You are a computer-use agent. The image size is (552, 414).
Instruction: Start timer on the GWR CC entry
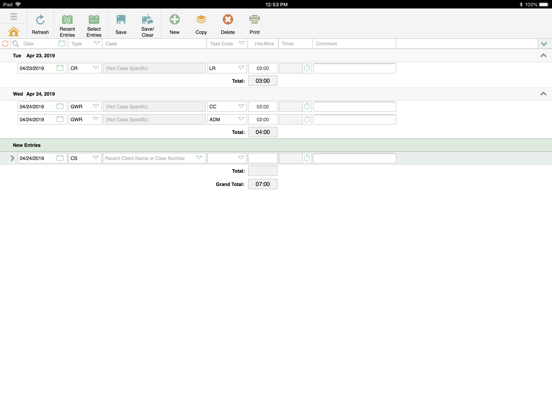coord(307,106)
